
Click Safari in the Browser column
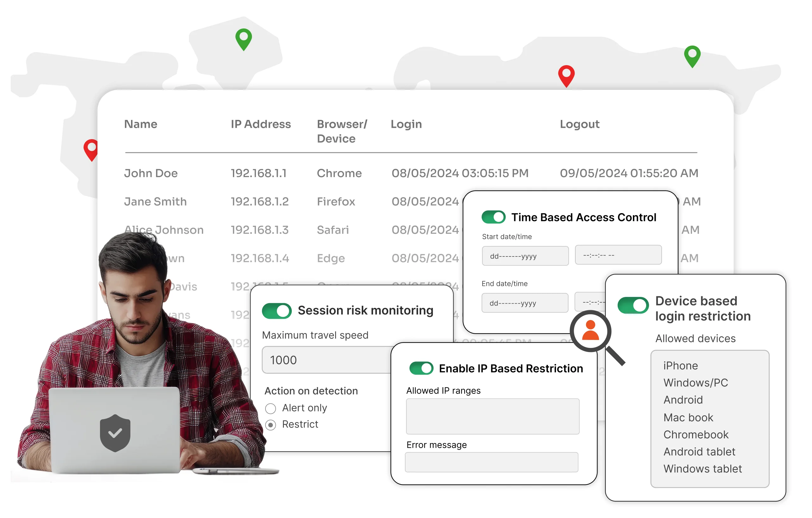click(x=333, y=230)
